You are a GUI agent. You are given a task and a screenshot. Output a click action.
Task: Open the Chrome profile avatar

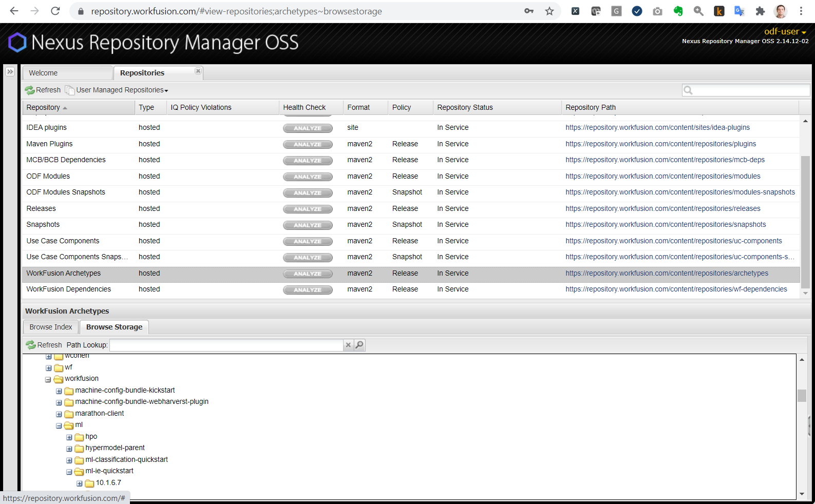tap(781, 11)
